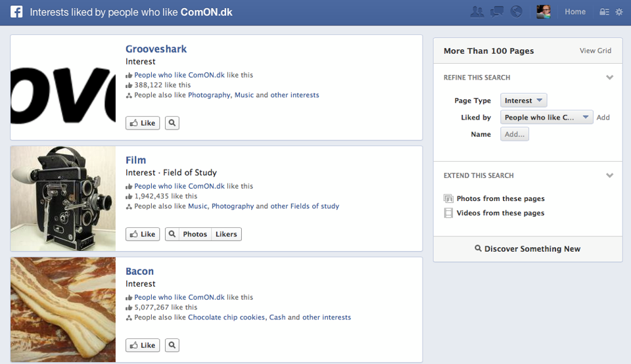Go to Home in top bar
This screenshot has height=364, width=631.
coord(575,12)
